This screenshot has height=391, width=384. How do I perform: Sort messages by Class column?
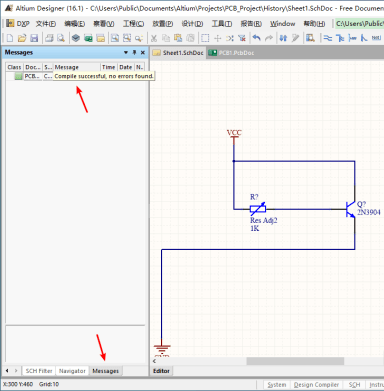click(14, 67)
